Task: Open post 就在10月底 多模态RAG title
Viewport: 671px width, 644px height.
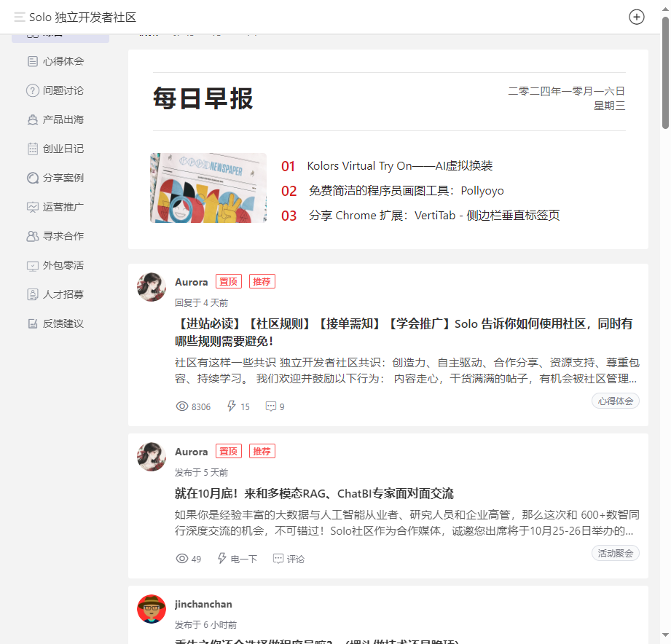Action: click(314, 493)
